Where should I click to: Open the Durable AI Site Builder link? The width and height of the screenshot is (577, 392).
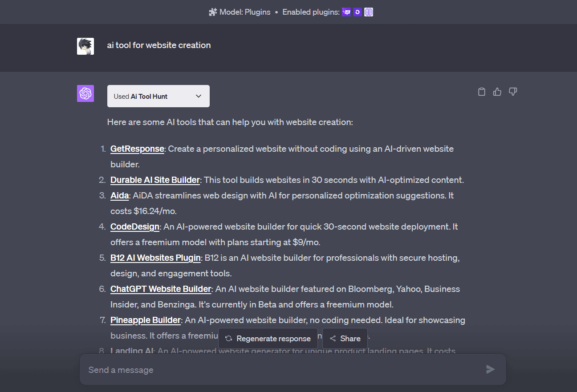click(x=155, y=180)
